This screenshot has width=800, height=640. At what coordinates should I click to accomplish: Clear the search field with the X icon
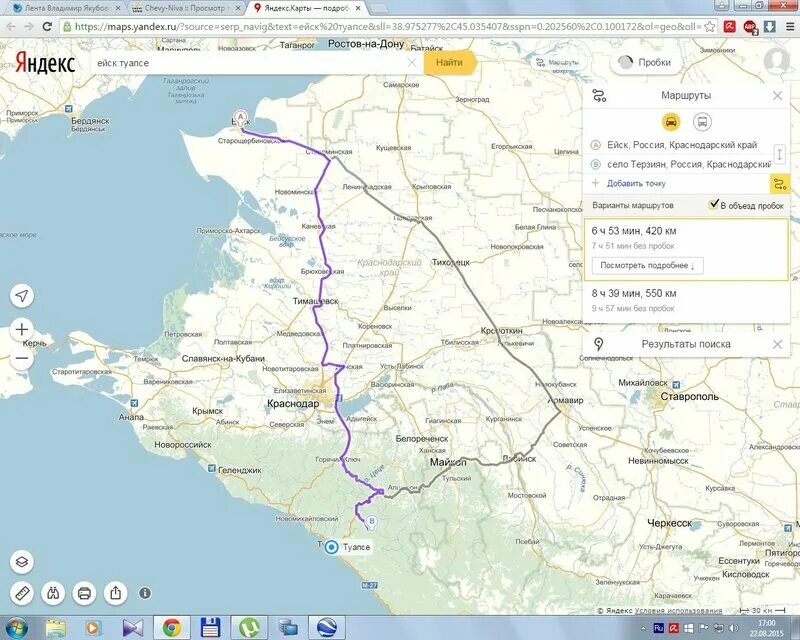(x=412, y=63)
